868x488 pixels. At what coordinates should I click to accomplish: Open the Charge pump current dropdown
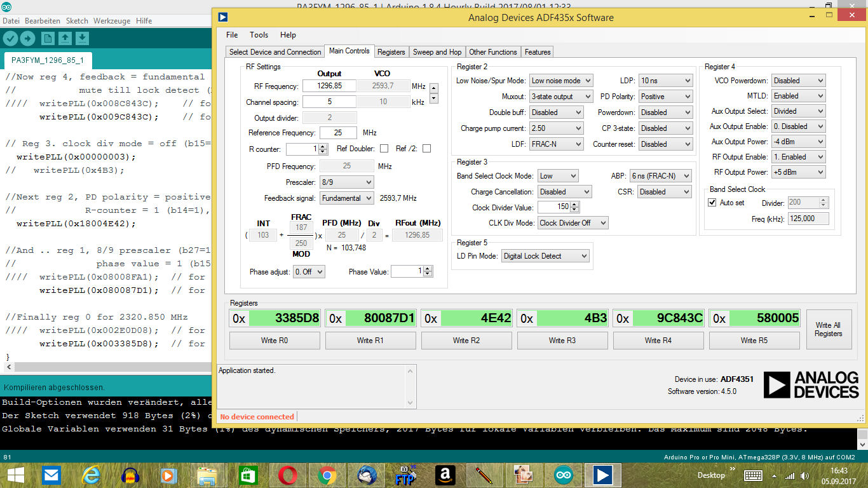coord(556,128)
